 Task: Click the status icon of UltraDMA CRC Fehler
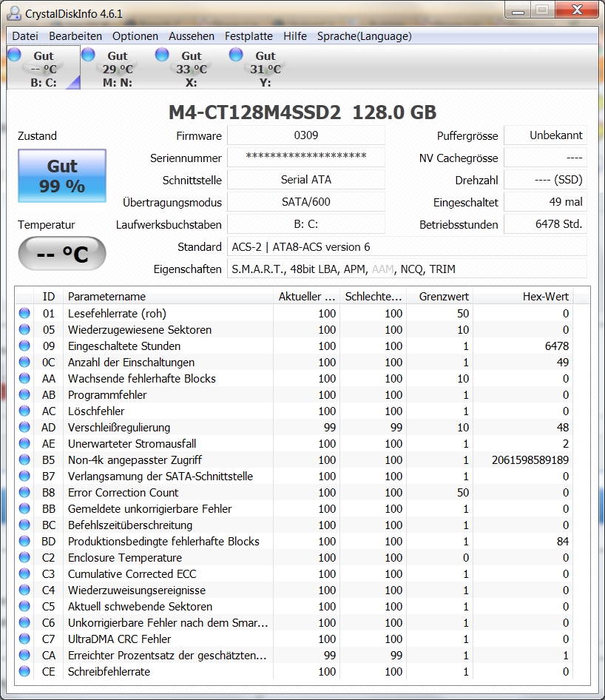click(x=24, y=639)
